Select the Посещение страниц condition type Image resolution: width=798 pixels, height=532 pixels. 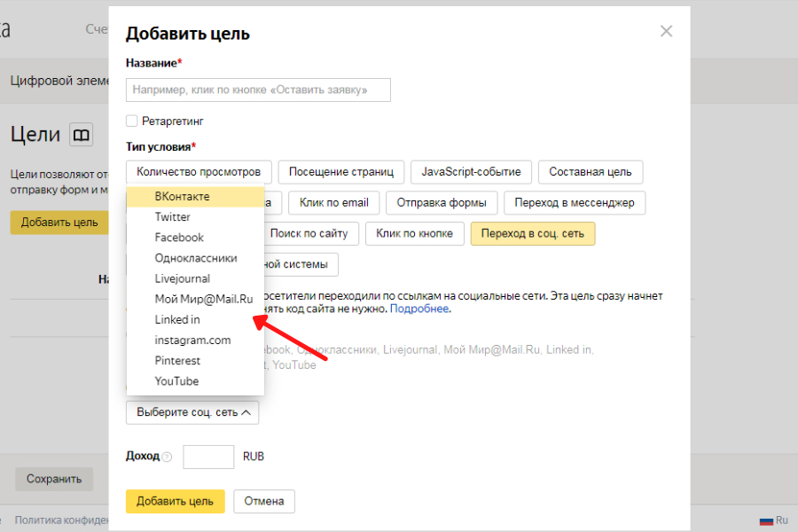[x=341, y=172]
